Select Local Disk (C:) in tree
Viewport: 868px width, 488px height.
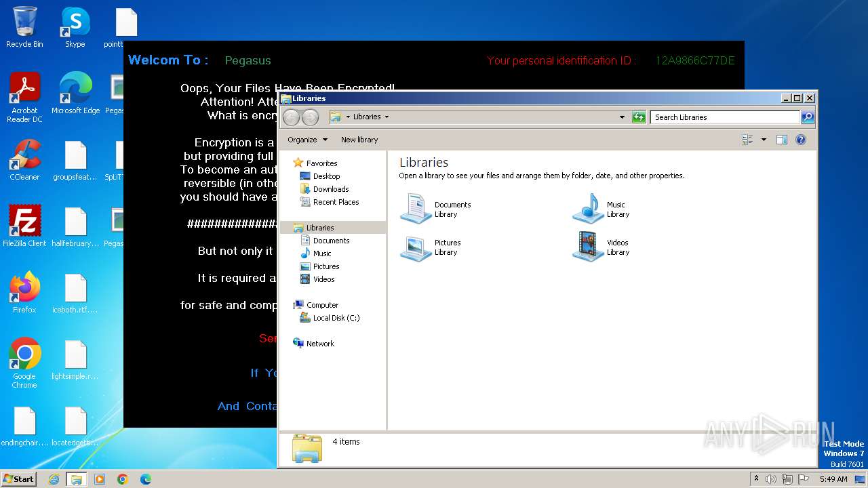tap(330, 318)
